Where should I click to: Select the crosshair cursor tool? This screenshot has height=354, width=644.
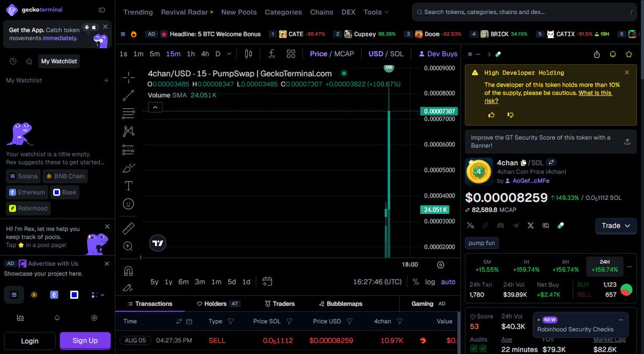(x=128, y=77)
